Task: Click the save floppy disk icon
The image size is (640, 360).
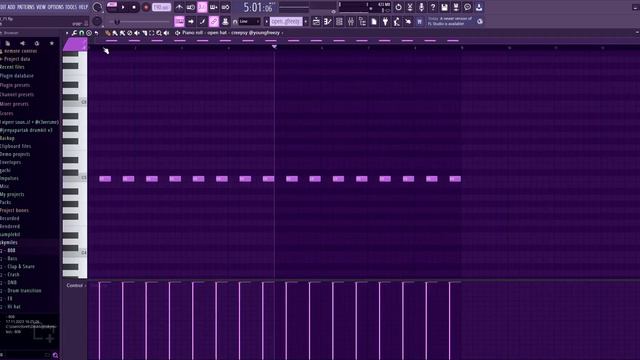Action: pos(444,7)
